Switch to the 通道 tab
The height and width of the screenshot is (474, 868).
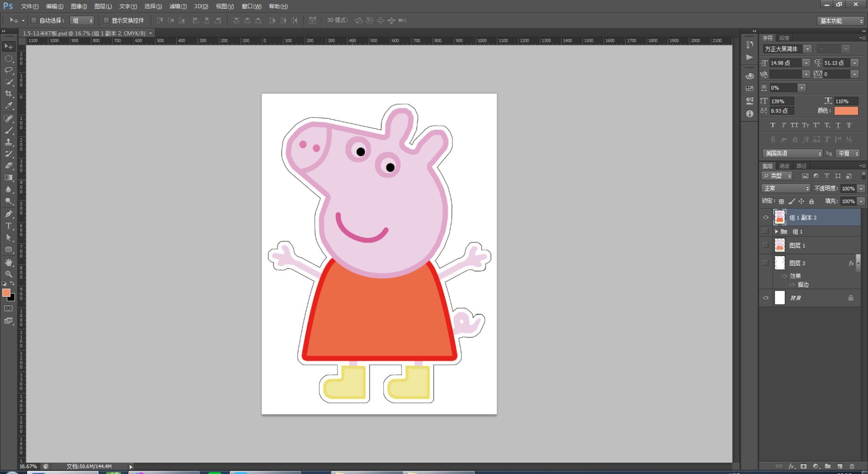785,166
